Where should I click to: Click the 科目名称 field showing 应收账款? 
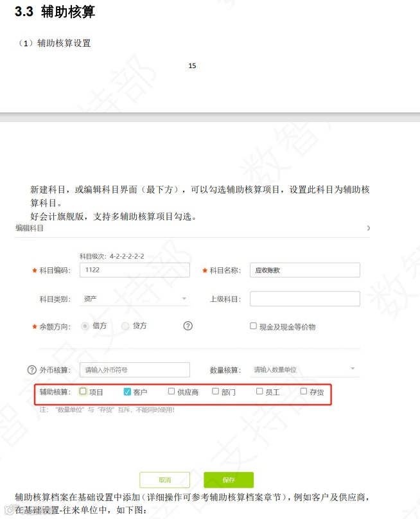pyautogui.click(x=305, y=270)
